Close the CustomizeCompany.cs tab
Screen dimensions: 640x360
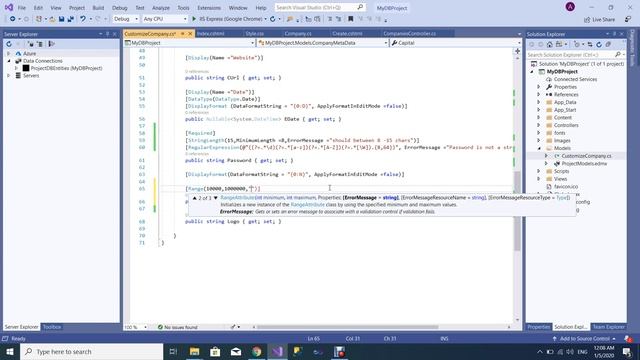pos(190,33)
